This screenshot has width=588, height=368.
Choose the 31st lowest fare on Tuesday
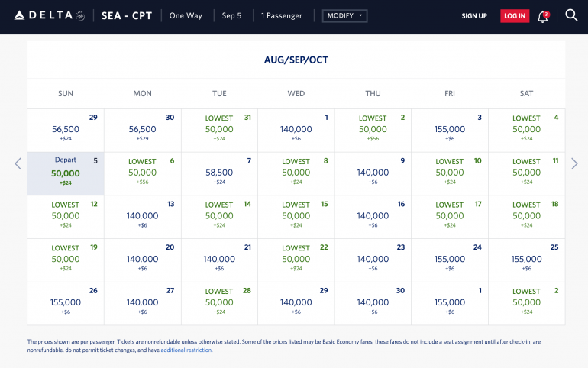[219, 130]
